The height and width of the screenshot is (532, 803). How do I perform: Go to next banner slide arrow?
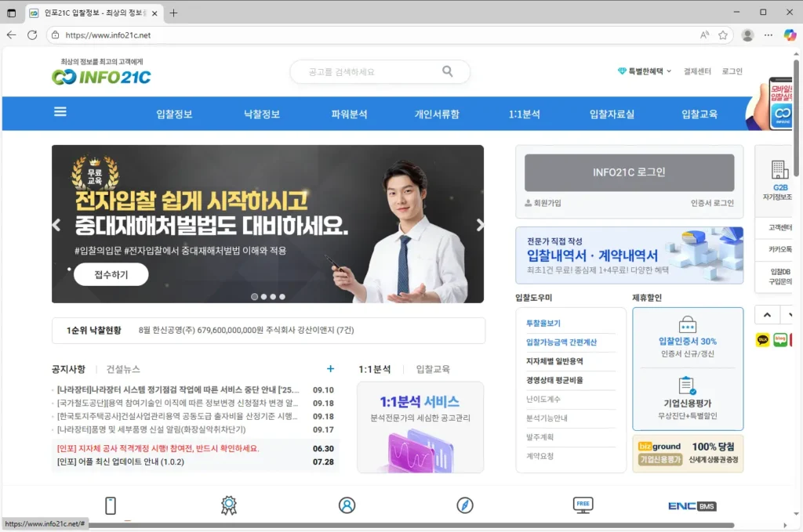[480, 225]
